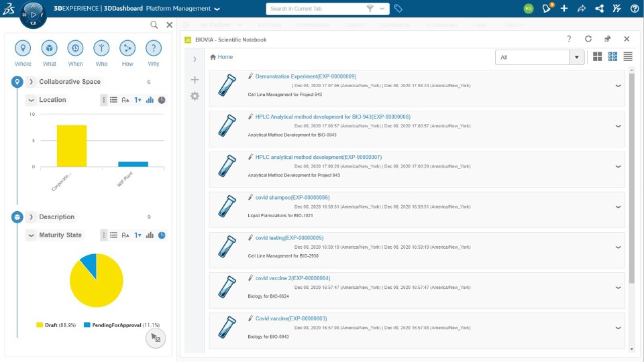This screenshot has width=644, height=362.
Task: Click the plus add icon in top bar
Action: [x=564, y=9]
